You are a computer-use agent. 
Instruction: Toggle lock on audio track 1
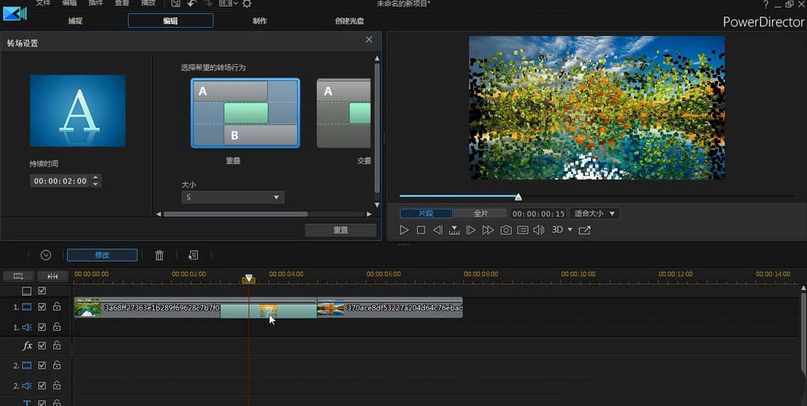(x=57, y=326)
